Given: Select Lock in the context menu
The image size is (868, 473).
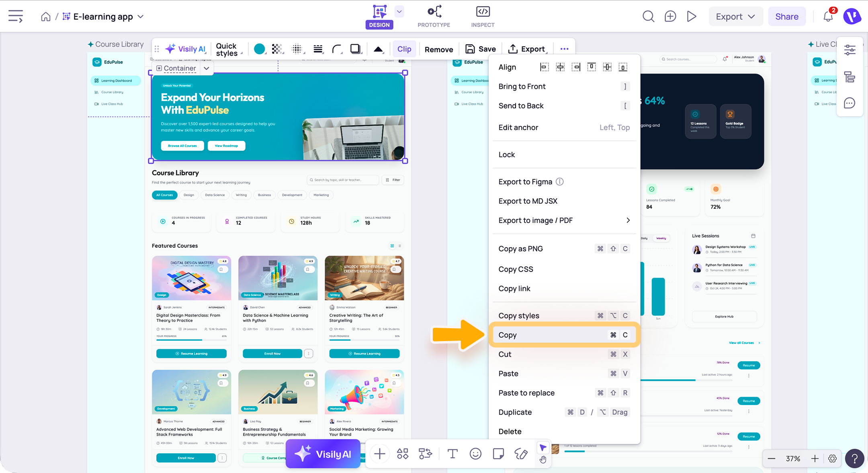Looking at the screenshot, I should coord(564,155).
